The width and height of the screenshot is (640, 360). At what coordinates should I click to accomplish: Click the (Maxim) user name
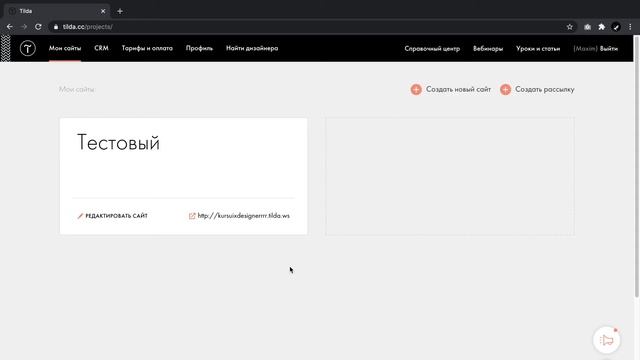point(585,49)
